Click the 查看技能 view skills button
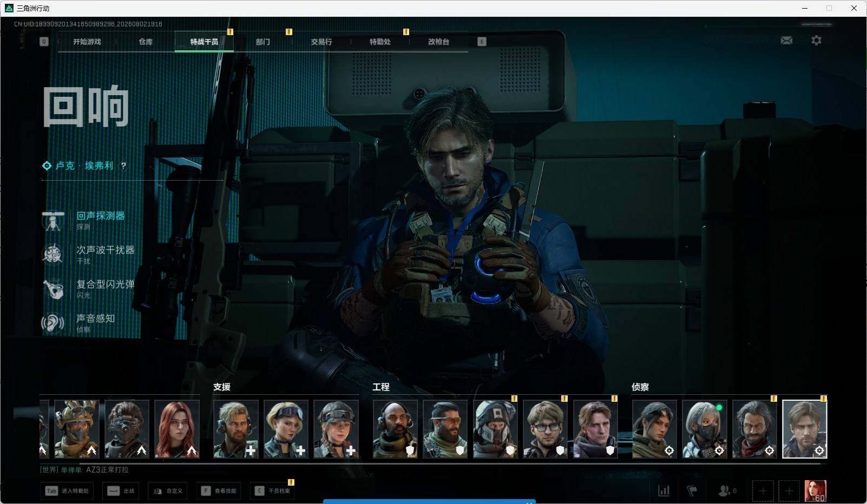The height and width of the screenshot is (504, 867). (219, 491)
